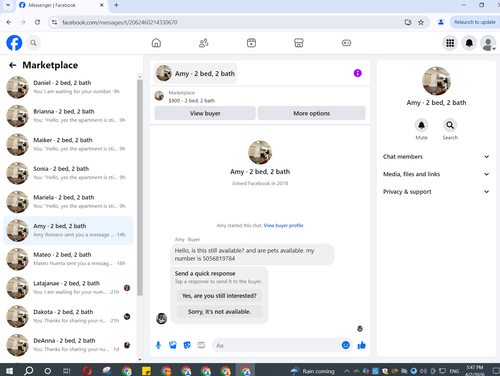Image resolution: width=500 pixels, height=376 pixels.
Task: Open the Facebook notifications bell
Action: 469,43
